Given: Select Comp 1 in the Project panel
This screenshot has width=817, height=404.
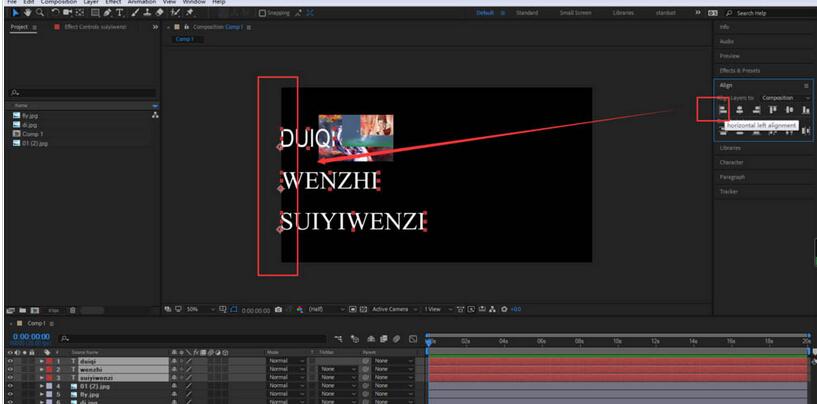Looking at the screenshot, I should [x=32, y=133].
